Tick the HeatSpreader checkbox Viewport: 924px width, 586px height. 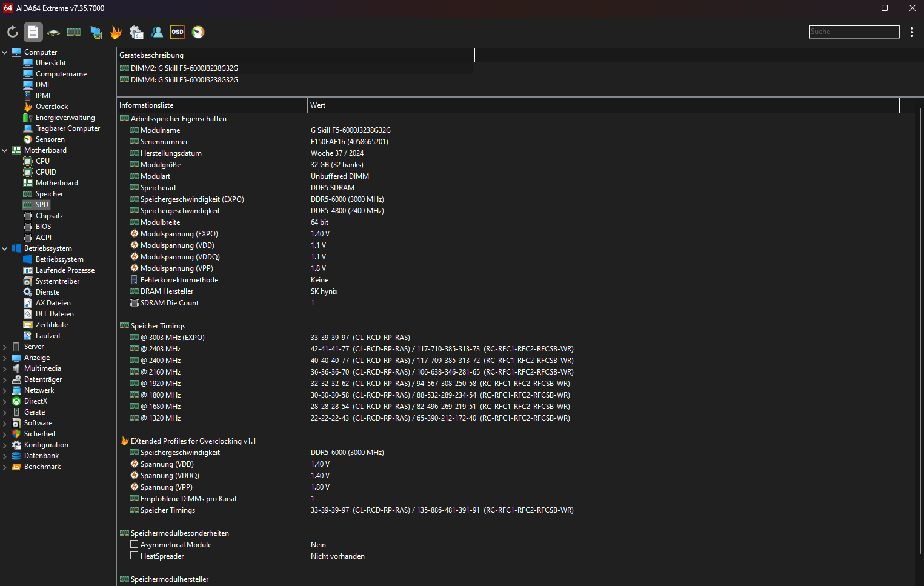pyautogui.click(x=135, y=556)
